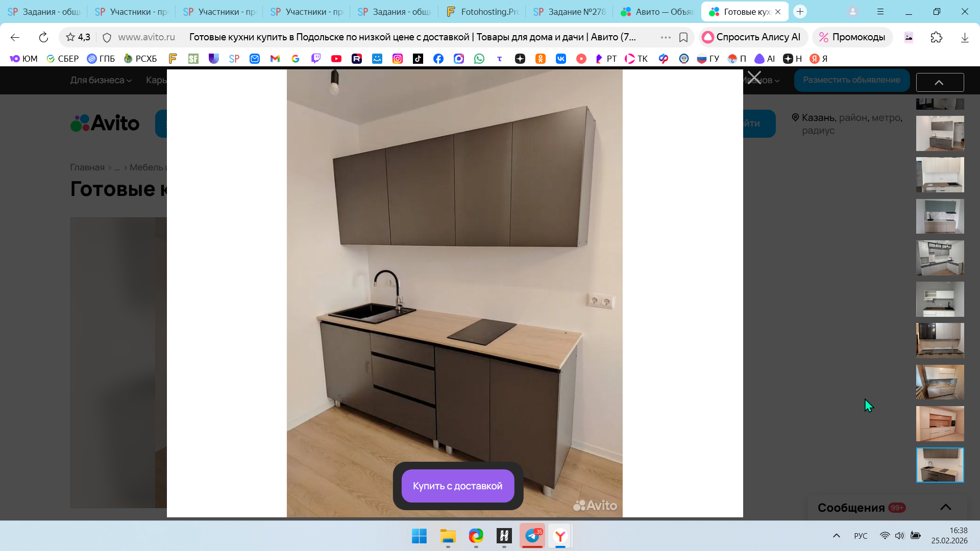Expand the Сообщения chat panel
Viewport: 980px width, 551px height.
945,507
